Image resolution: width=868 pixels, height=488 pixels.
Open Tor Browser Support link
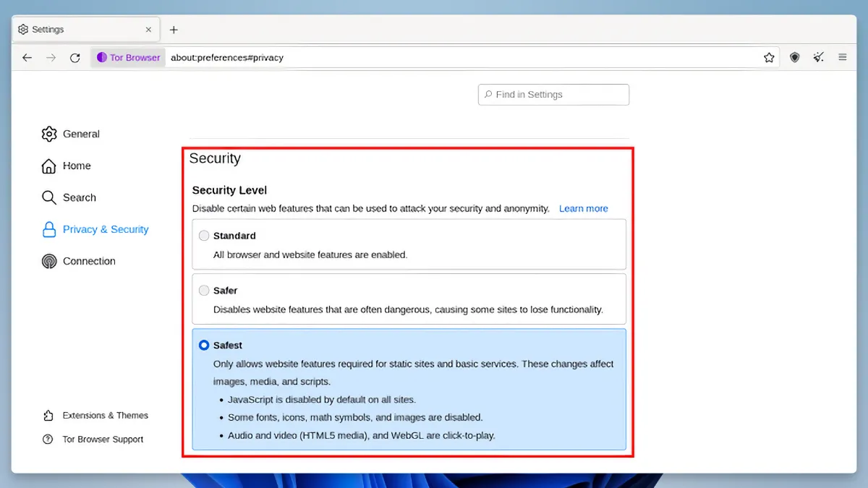tap(102, 440)
